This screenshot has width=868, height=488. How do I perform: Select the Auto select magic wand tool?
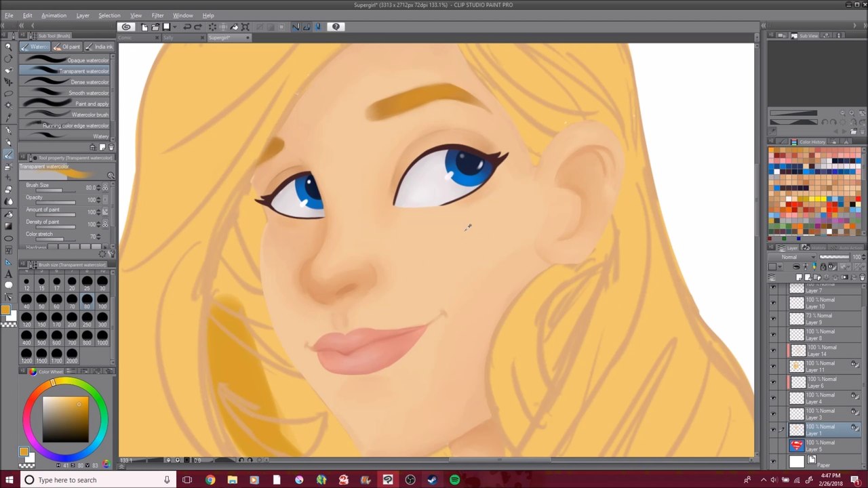[x=8, y=105]
